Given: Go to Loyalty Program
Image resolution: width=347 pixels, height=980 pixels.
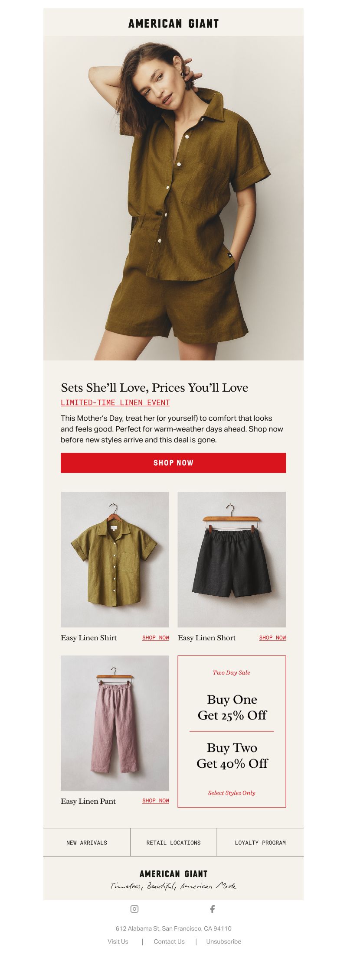Looking at the screenshot, I should tap(260, 842).
